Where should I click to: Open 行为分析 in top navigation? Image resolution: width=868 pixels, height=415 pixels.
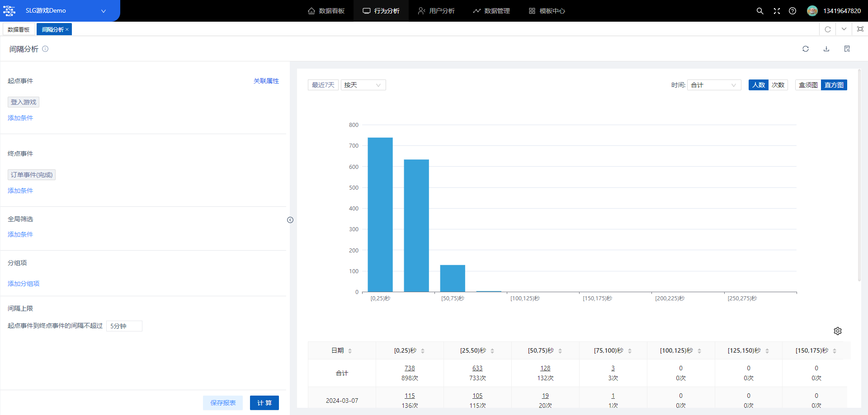click(381, 11)
